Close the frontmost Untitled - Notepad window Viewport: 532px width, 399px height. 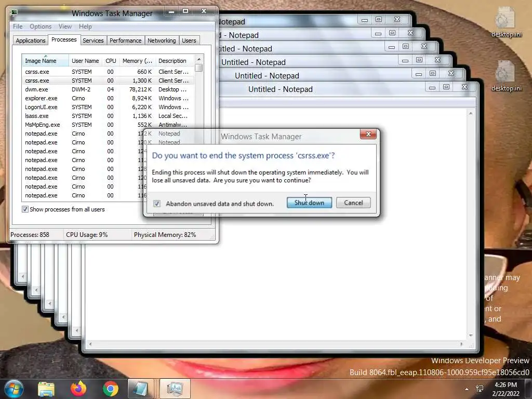click(465, 87)
